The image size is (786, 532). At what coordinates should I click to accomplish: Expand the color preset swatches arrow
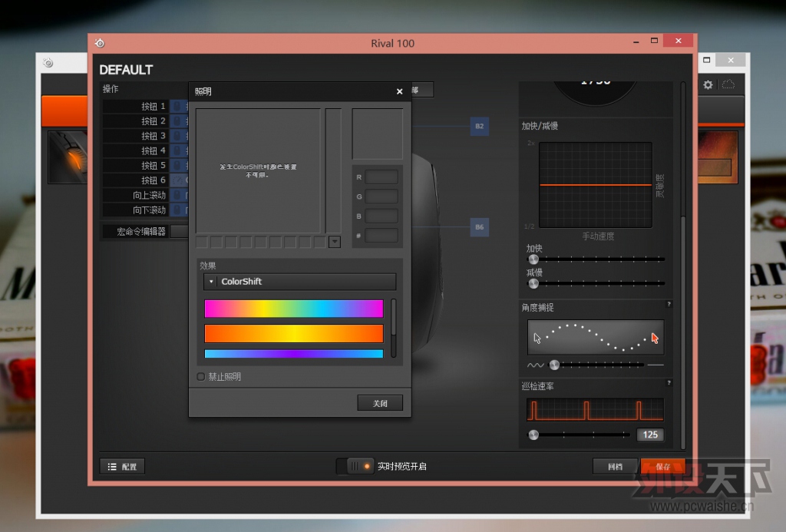point(335,242)
